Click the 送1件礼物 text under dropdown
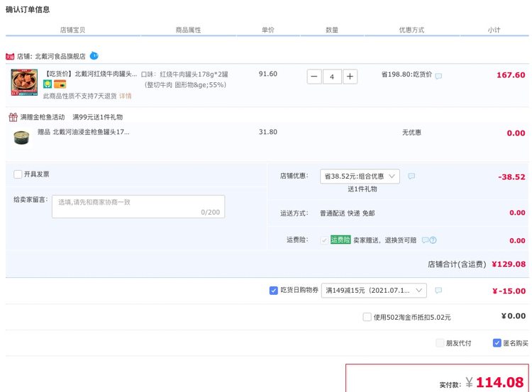532x392 pixels. coord(362,189)
